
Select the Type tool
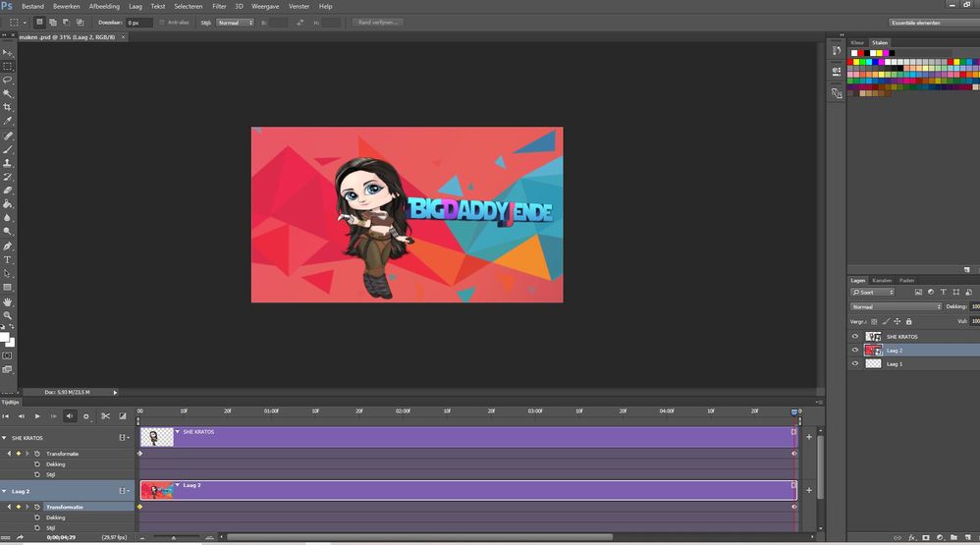click(8, 260)
